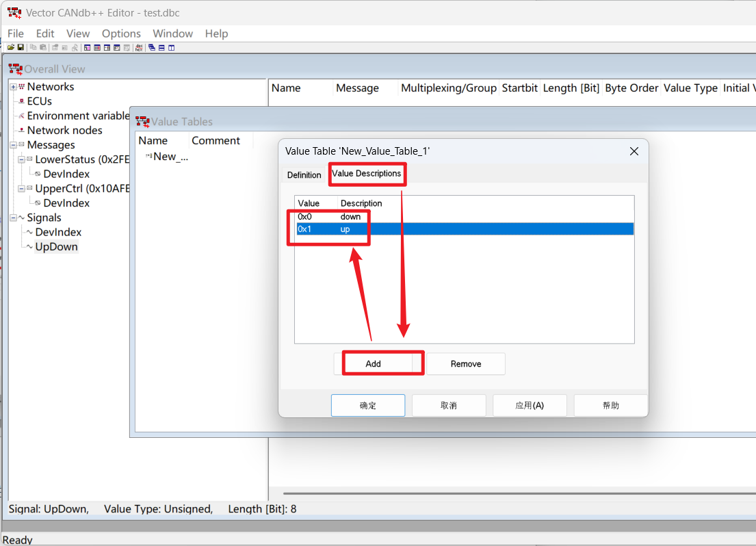
Task: Select the 0x0 down row
Action: pyautogui.click(x=328, y=217)
